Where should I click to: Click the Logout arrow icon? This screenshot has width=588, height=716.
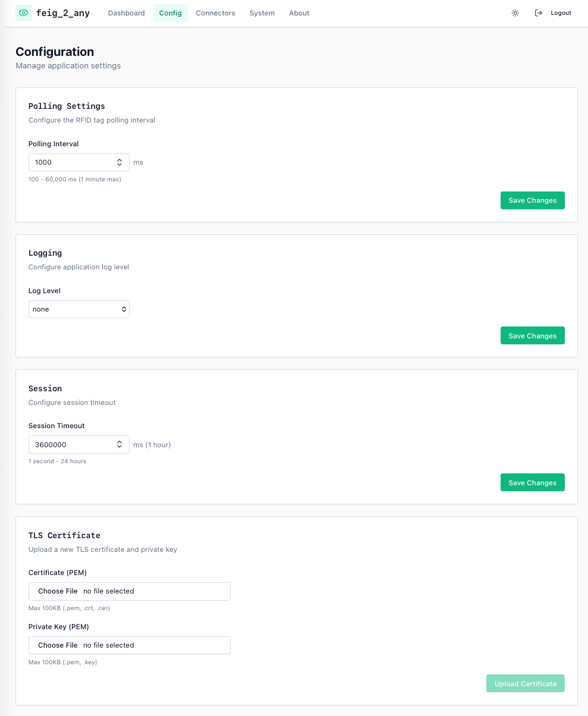click(x=539, y=13)
